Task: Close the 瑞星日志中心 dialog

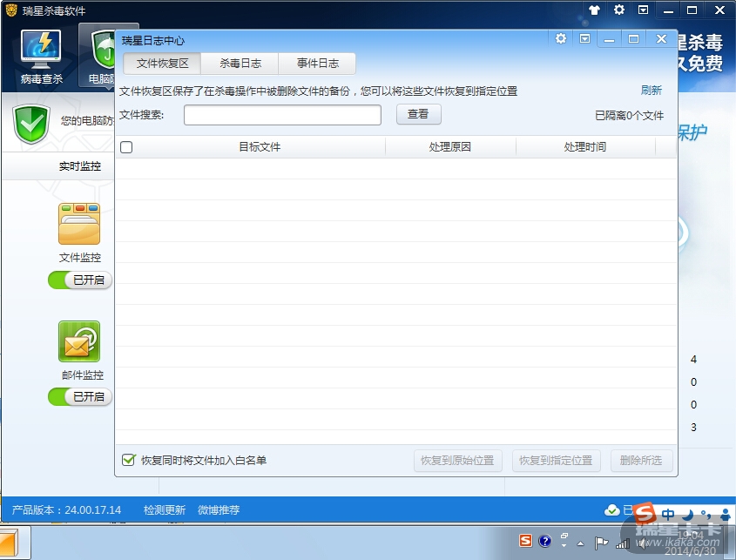Action: [661, 38]
